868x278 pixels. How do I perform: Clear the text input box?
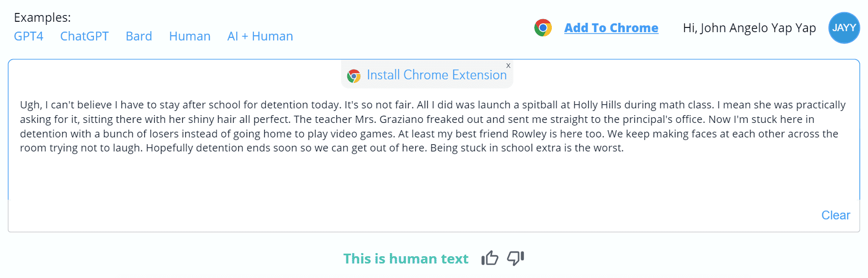835,215
